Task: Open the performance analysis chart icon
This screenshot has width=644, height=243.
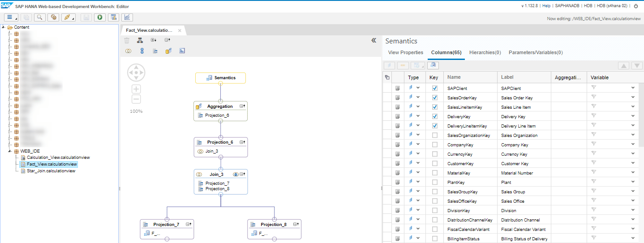Action: pyautogui.click(x=128, y=17)
